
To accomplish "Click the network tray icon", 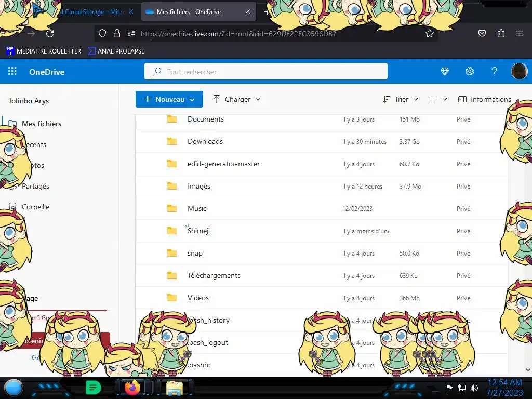I will pyautogui.click(x=462, y=388).
